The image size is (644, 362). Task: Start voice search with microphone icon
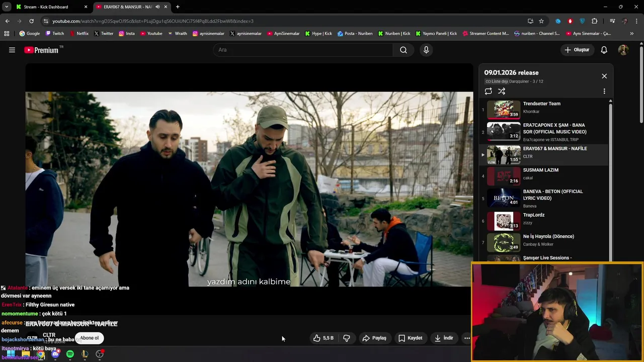coord(426,50)
